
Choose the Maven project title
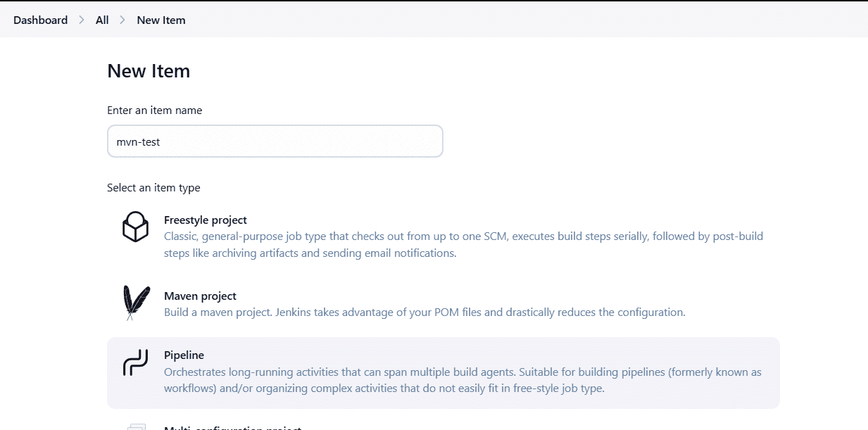(x=200, y=296)
